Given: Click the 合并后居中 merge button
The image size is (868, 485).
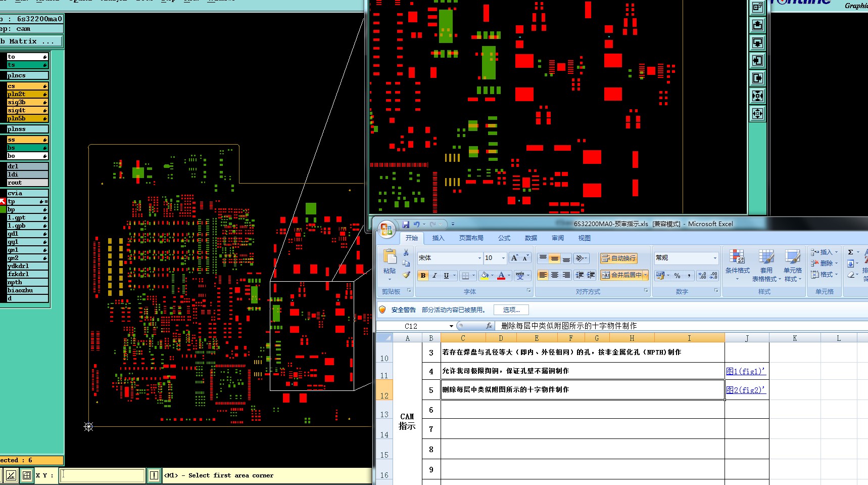Looking at the screenshot, I should coord(621,275).
